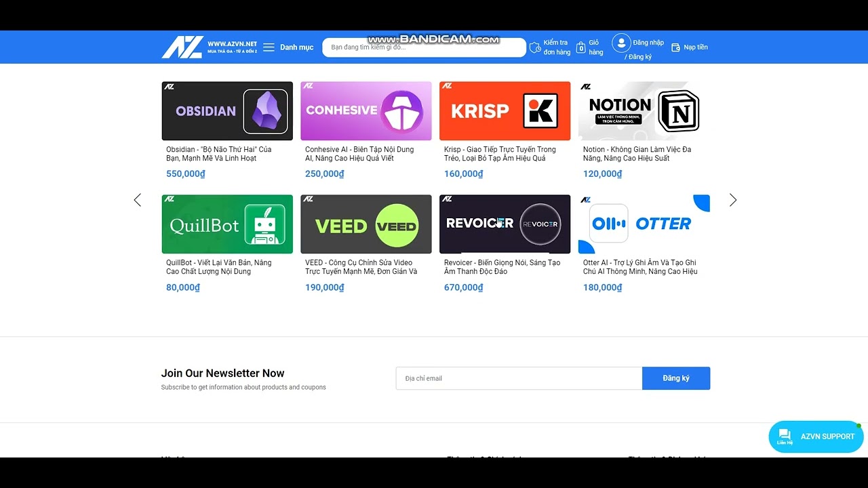The height and width of the screenshot is (488, 868).
Task: Open the Danh mục category menu label
Action: [x=296, y=47]
